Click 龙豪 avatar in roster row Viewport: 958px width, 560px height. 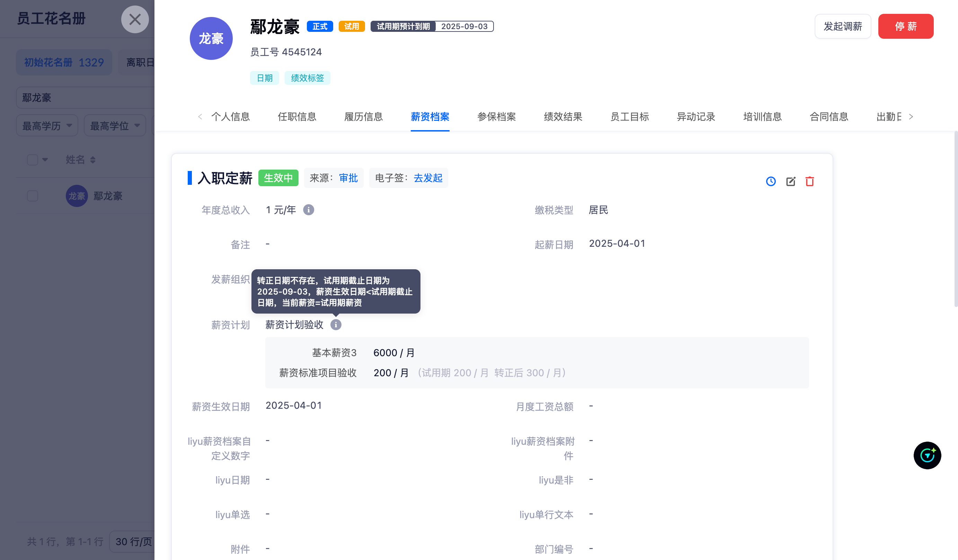(x=77, y=196)
